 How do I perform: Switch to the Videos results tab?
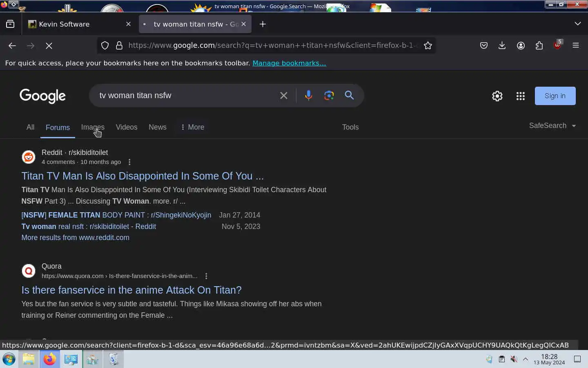(127, 127)
